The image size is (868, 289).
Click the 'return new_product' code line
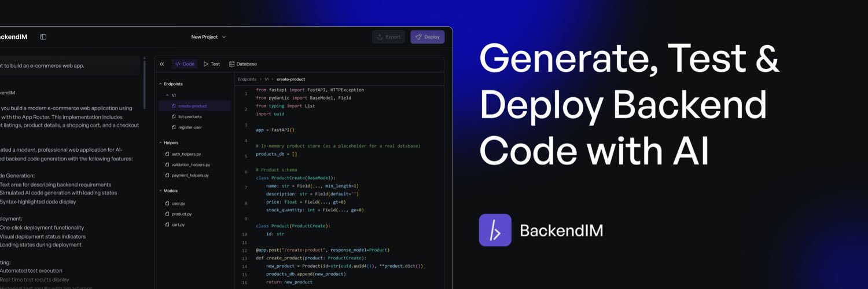pos(289,282)
